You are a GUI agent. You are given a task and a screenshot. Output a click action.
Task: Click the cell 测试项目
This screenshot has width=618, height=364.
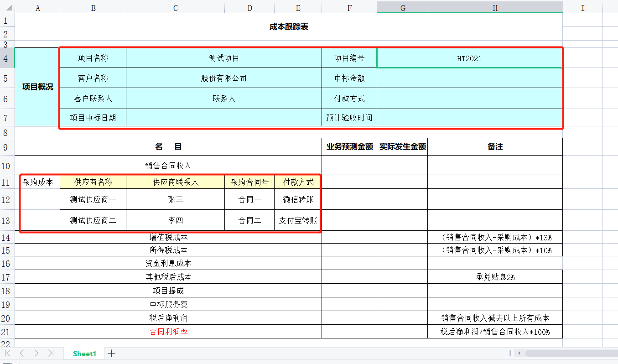pos(224,58)
